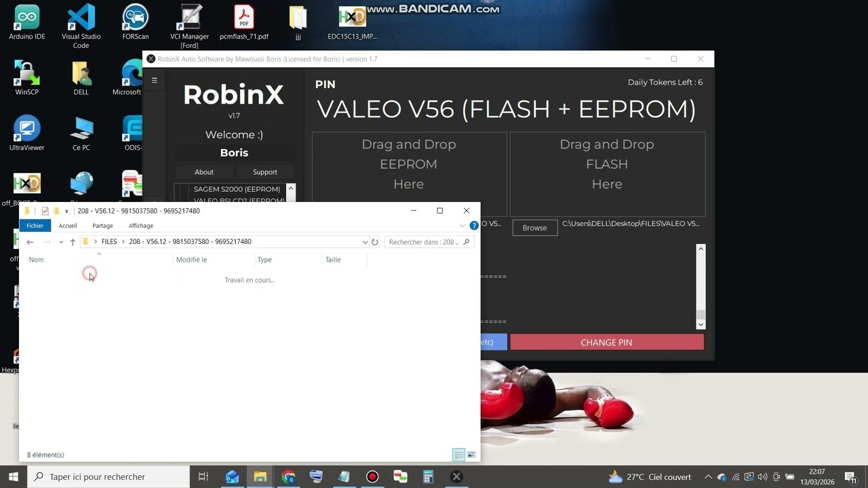This screenshot has width=868, height=488.
Task: Expand the chevron after FILES in breadcrumb
Action: pos(123,242)
